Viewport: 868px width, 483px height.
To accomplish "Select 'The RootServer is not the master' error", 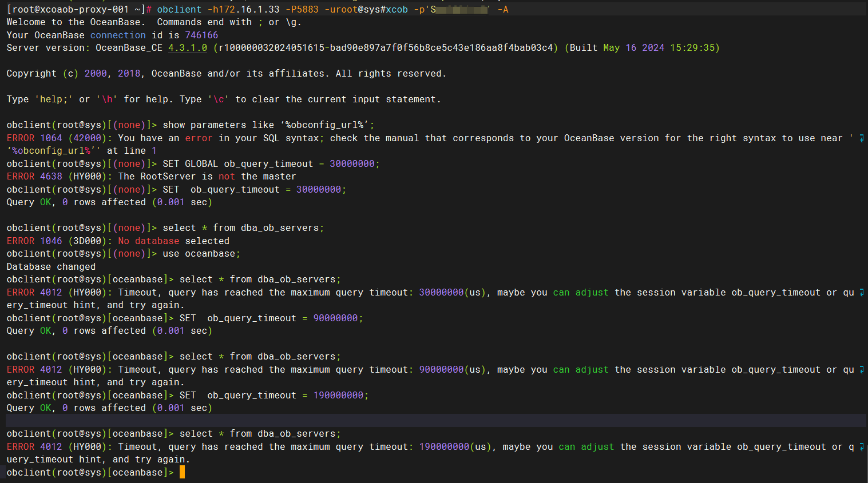I will tap(207, 176).
